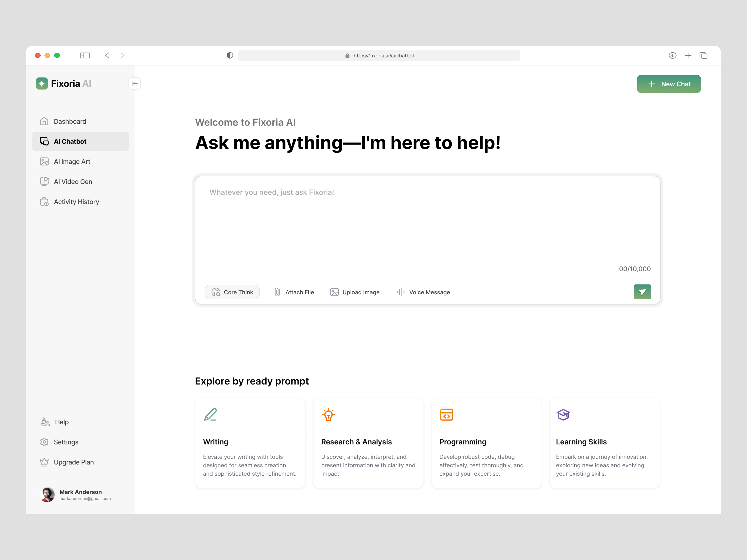Record a Voice Message

423,292
